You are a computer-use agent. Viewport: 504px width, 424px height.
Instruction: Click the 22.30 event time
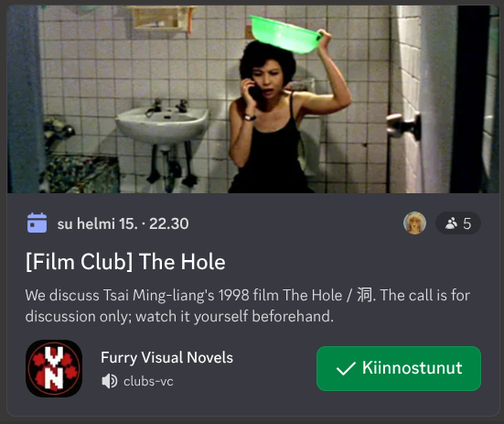click(168, 223)
